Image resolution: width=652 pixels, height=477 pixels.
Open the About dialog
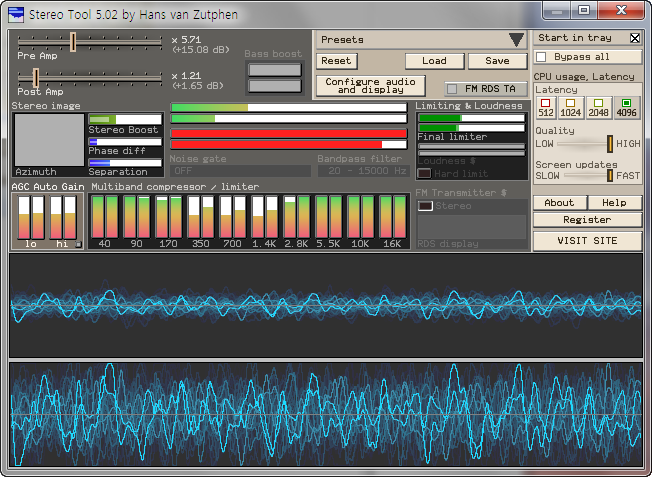point(559,203)
